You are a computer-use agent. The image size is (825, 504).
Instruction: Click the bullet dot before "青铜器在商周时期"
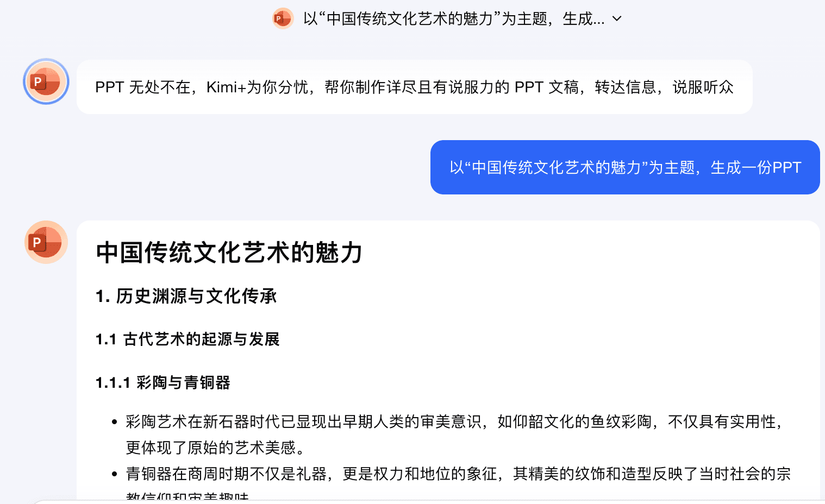[x=114, y=474]
